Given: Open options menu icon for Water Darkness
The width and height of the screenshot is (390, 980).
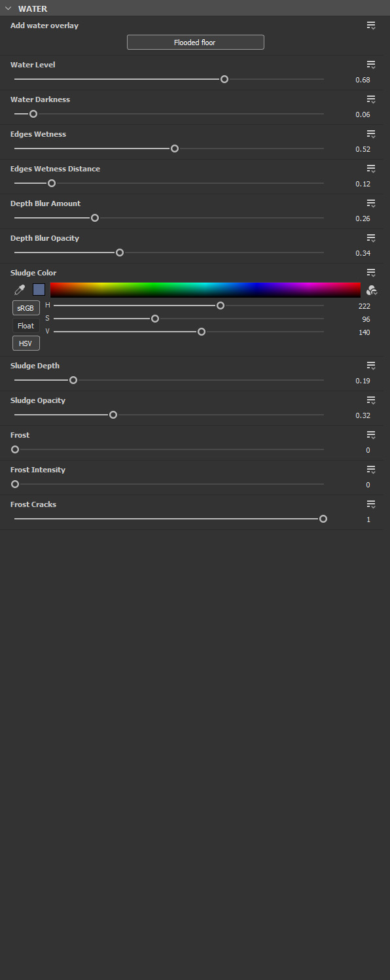Looking at the screenshot, I should click(371, 99).
